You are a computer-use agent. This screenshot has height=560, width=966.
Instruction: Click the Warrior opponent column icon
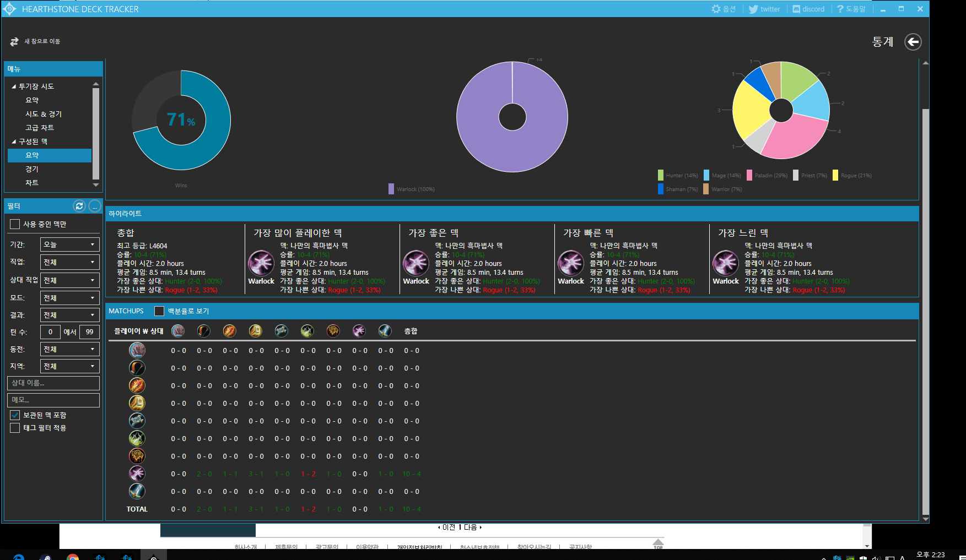point(385,330)
